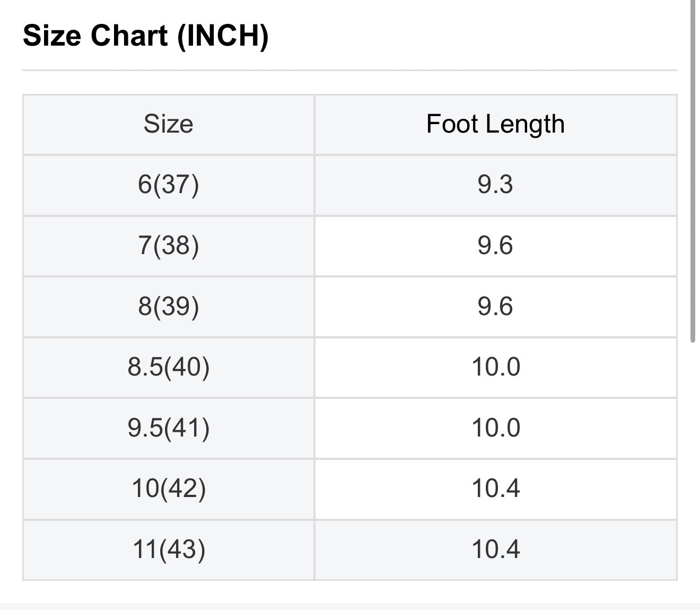Click the gray area below the table
Screen dimensions: 700x610
tap(350, 606)
